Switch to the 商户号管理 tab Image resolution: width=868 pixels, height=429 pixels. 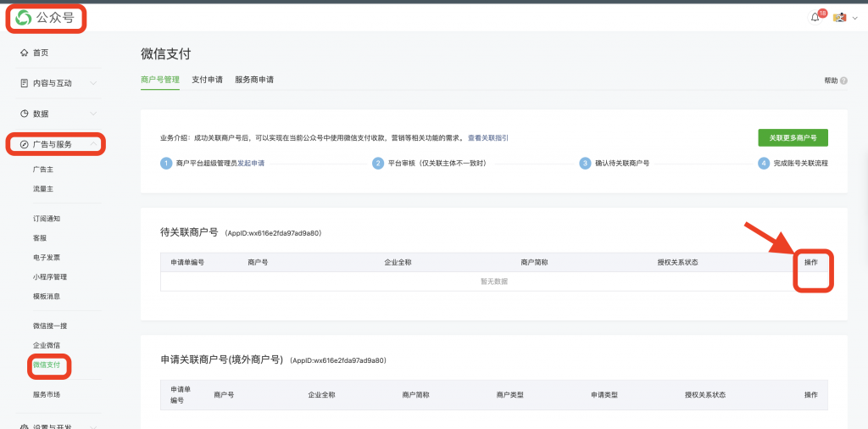tap(160, 80)
